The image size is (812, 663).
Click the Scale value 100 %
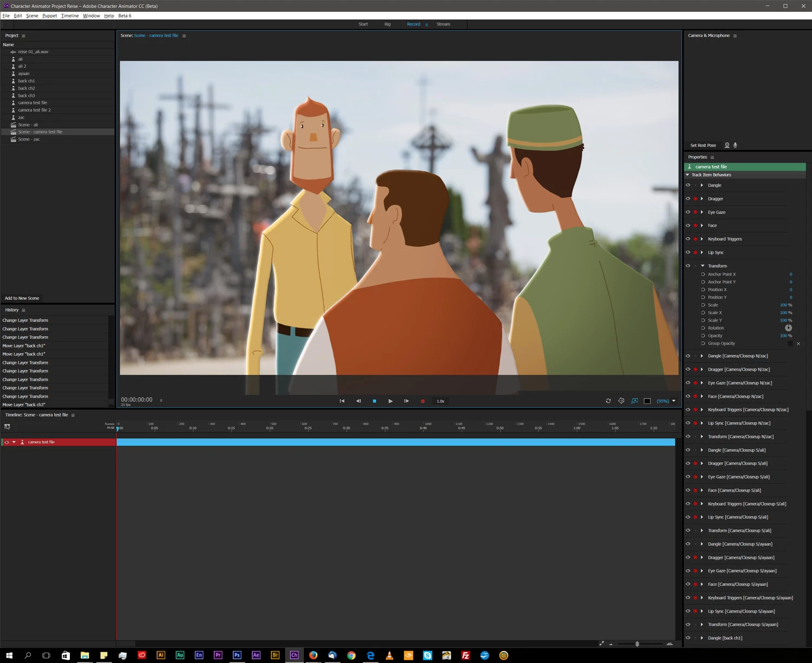786,305
